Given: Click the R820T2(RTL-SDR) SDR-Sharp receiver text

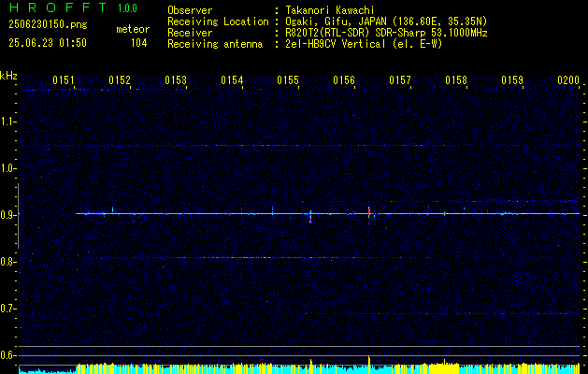Looking at the screenshot, I should [386, 33].
